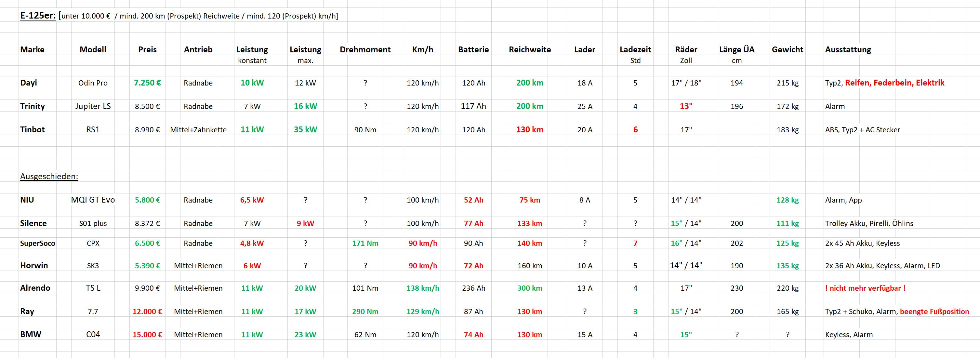Viewport: 980px width, 358px height.
Task: Click the red nicht mehr verfügbar cell
Action: [x=865, y=288]
